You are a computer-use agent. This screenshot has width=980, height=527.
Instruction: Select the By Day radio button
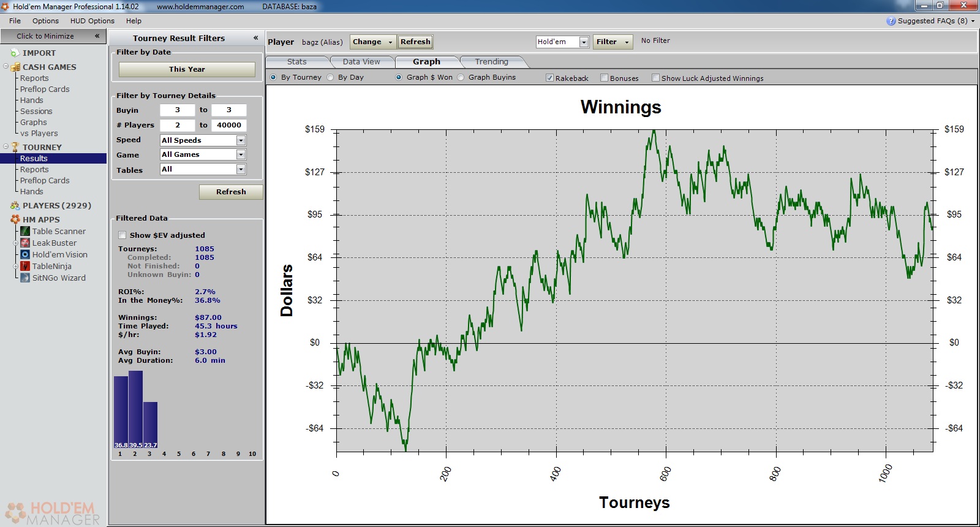click(x=331, y=77)
